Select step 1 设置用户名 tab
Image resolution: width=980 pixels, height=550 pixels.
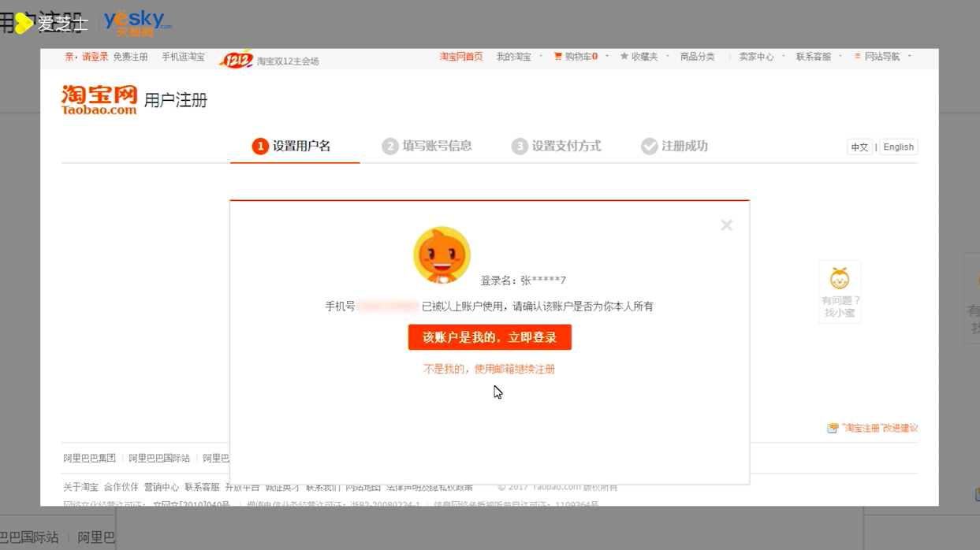[x=292, y=147]
